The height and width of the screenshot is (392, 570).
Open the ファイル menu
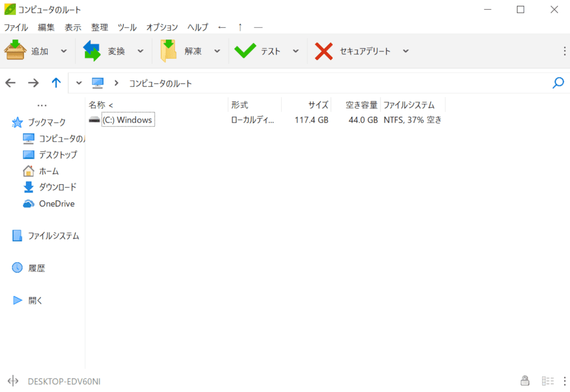(16, 27)
